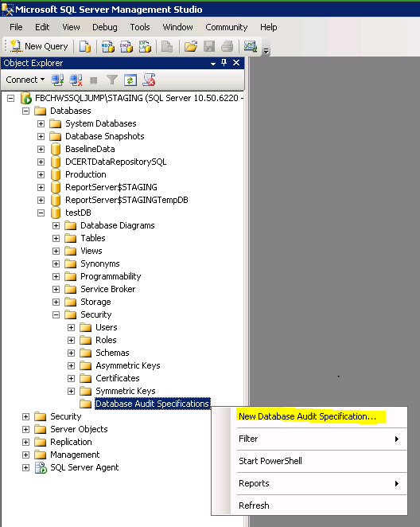Collapse the testDB Security folder
420x527 pixels.
[56, 315]
